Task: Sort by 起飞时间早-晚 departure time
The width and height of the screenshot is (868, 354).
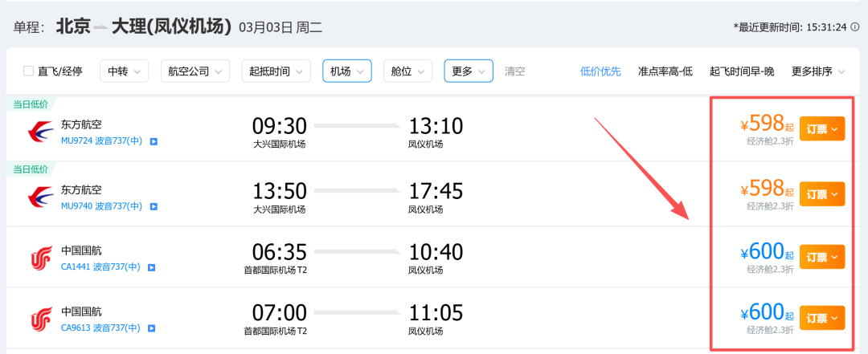Action: pyautogui.click(x=742, y=71)
